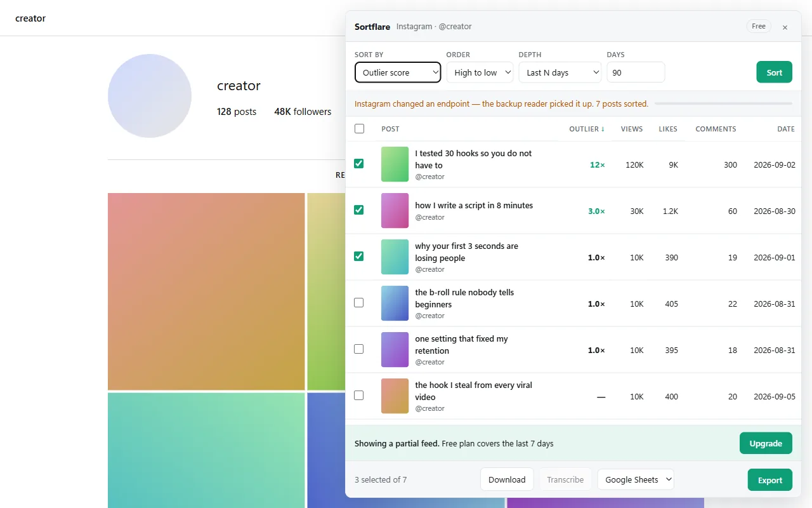This screenshot has width=812, height=508.
Task: Click the Sortflare panel title
Action: pyautogui.click(x=372, y=27)
